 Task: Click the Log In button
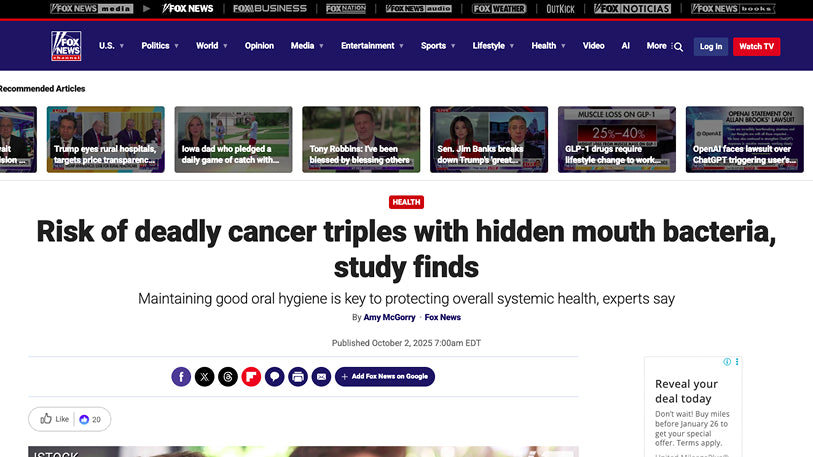click(711, 46)
